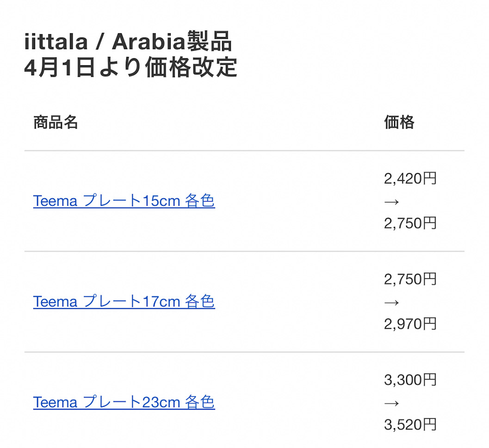Click 各色 in the 23cm plate link
Screen dimensions: 489x448
coord(199,402)
